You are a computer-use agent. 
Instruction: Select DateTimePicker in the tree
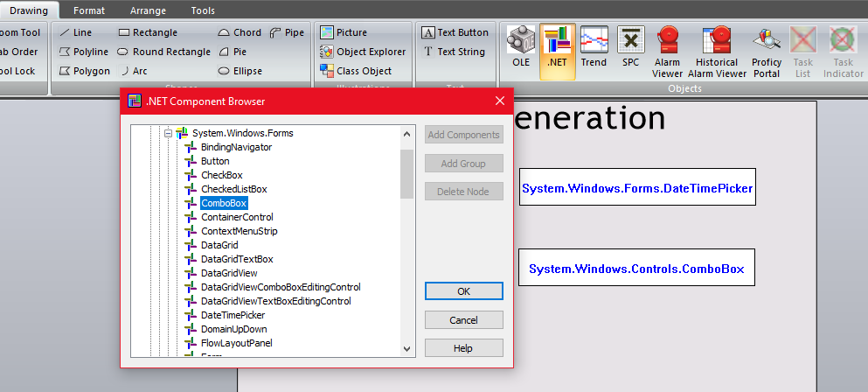tap(233, 315)
